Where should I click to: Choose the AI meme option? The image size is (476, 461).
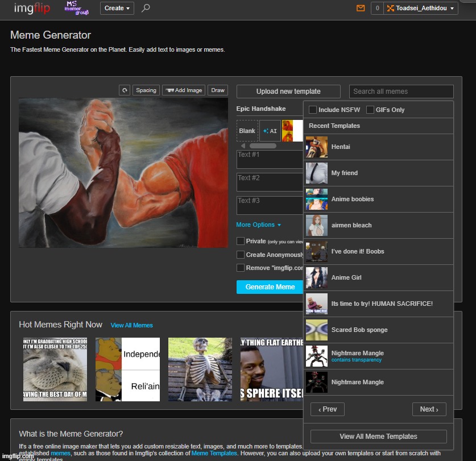click(270, 131)
